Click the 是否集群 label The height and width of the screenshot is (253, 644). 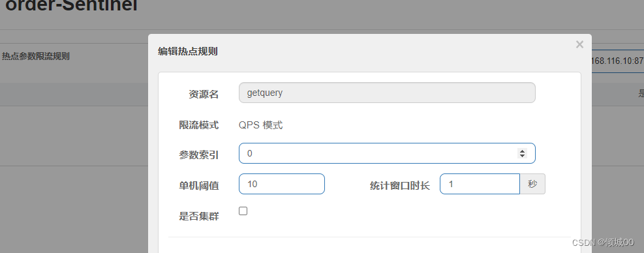[x=199, y=216]
